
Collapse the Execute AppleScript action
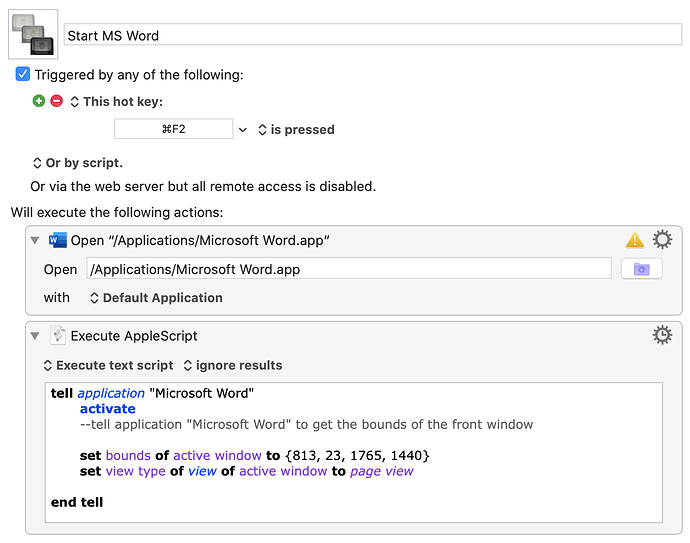35,336
